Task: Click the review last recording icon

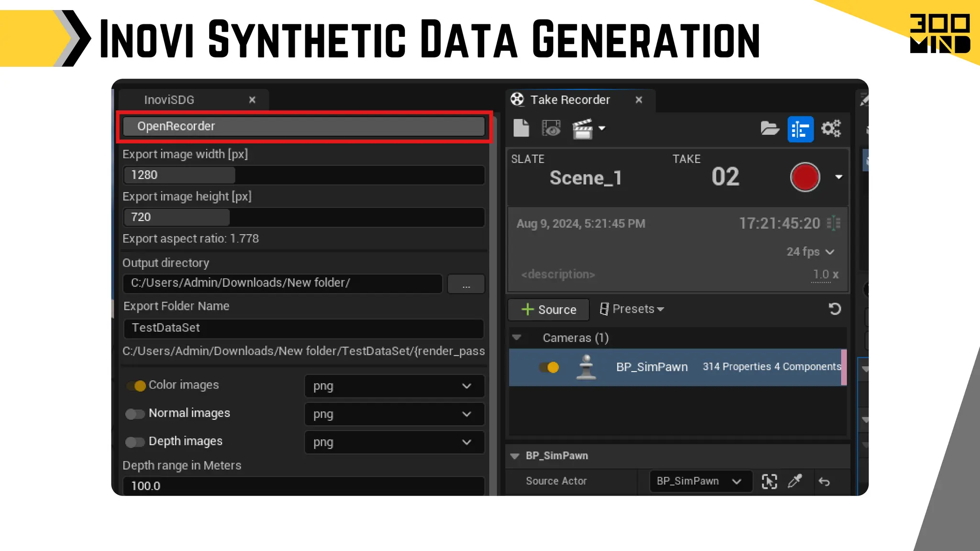Action: [x=551, y=128]
